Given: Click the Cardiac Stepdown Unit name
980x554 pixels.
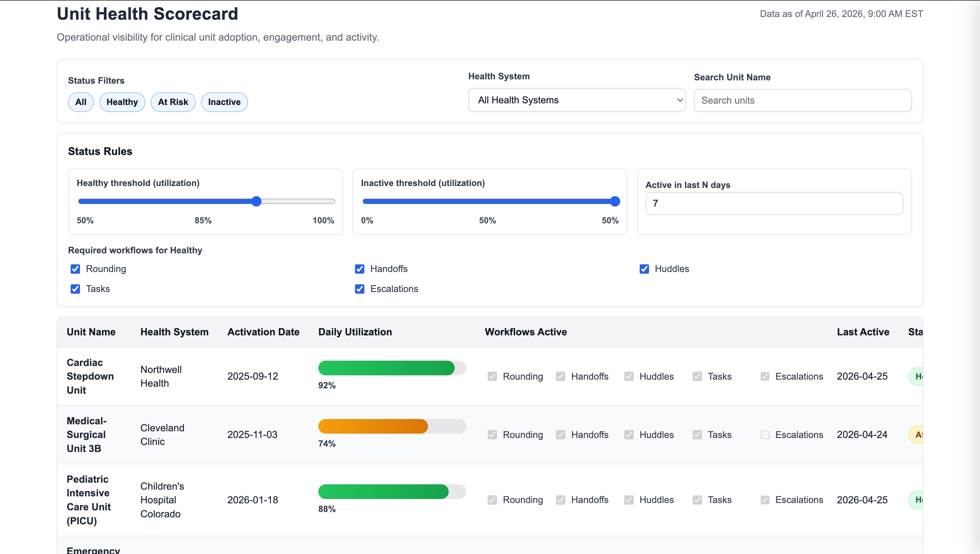Looking at the screenshot, I should 90,376.
